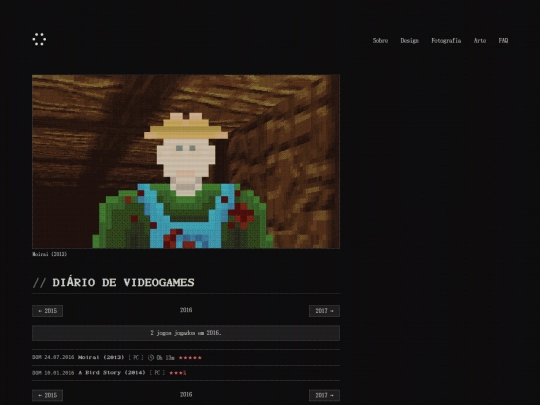Click the PC tag in the A Bird Story row
Screen dimensions: 540x405
click(x=157, y=373)
